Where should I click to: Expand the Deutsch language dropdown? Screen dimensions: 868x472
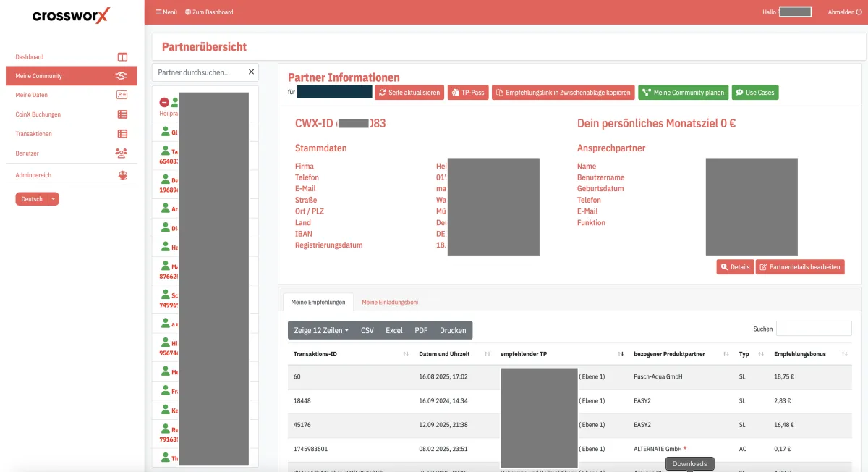click(54, 199)
